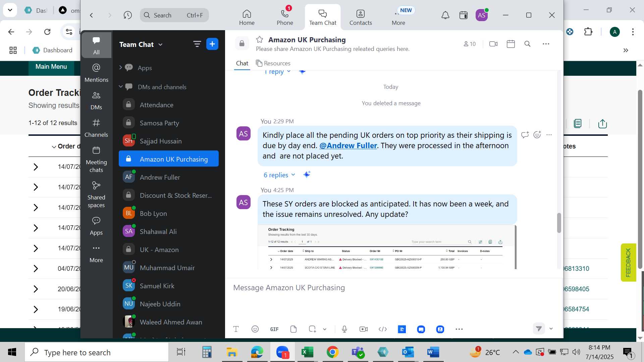
Task: Open the history clock icon in Zoom
Action: [x=127, y=15]
